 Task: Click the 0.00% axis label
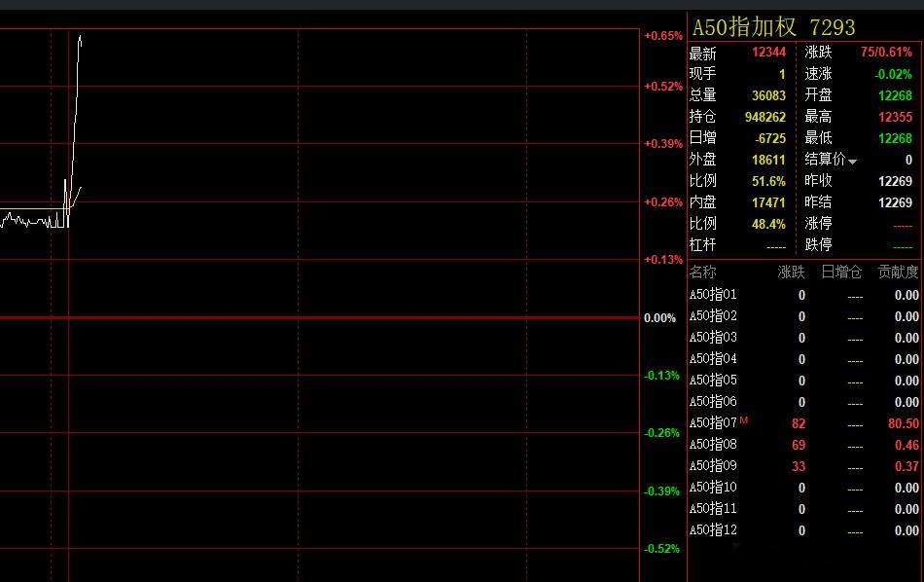660,318
